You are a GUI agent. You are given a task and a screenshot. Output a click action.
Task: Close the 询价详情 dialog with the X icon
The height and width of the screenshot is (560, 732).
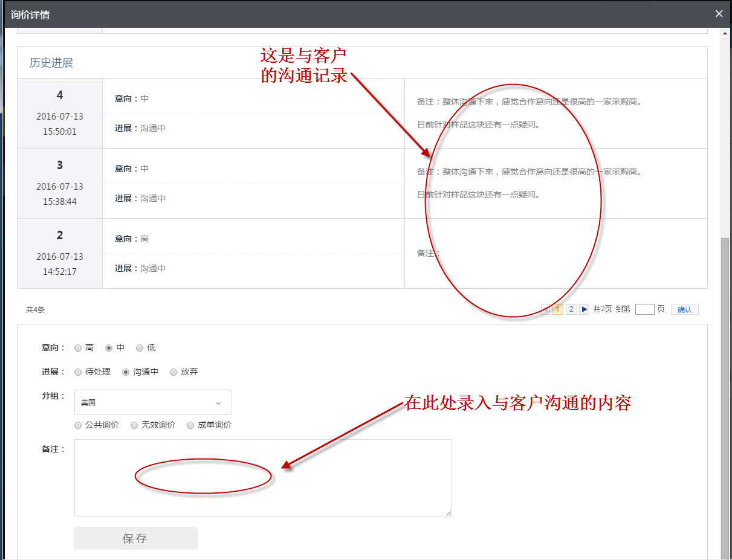click(719, 13)
